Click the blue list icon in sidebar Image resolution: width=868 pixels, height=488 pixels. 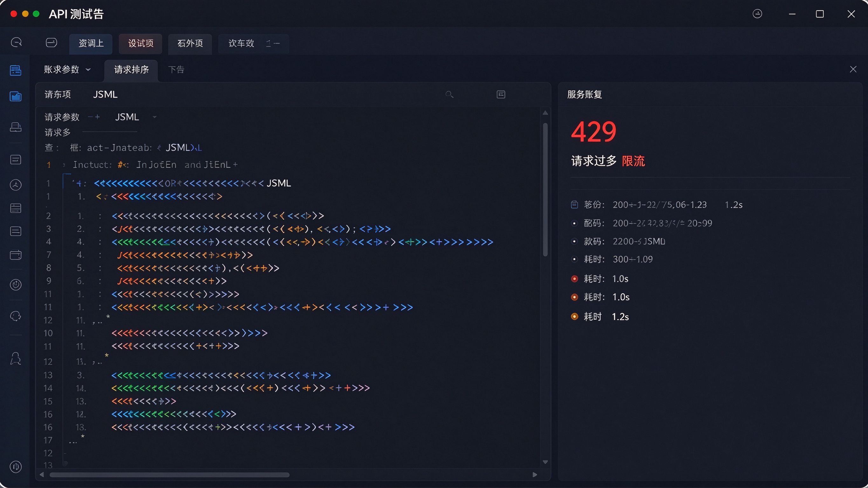(x=16, y=71)
